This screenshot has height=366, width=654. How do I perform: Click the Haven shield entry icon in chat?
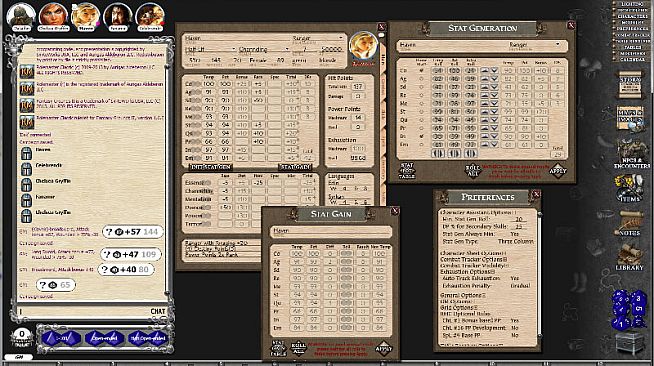[26, 153]
